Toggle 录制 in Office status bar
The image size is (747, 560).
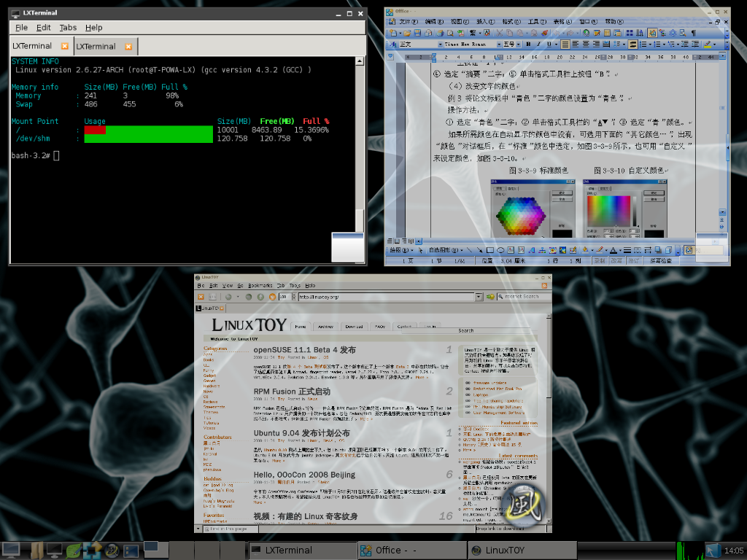pos(600,261)
